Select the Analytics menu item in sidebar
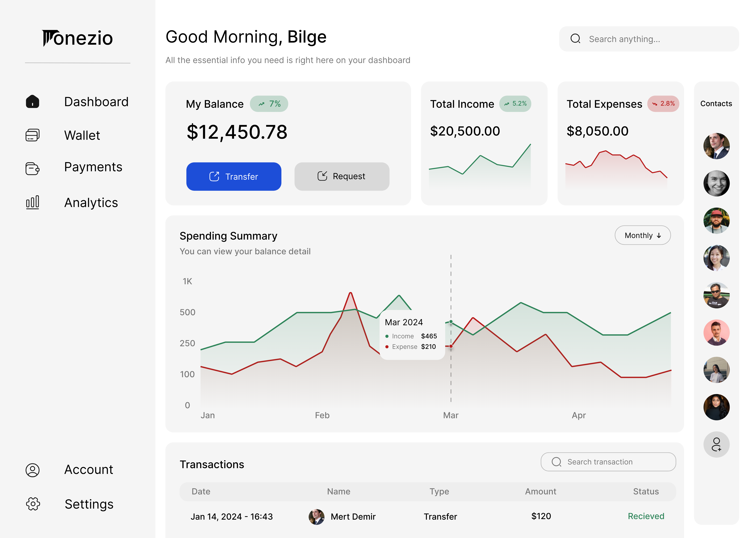Screen dimensions: 756x538 pyautogui.click(x=91, y=202)
